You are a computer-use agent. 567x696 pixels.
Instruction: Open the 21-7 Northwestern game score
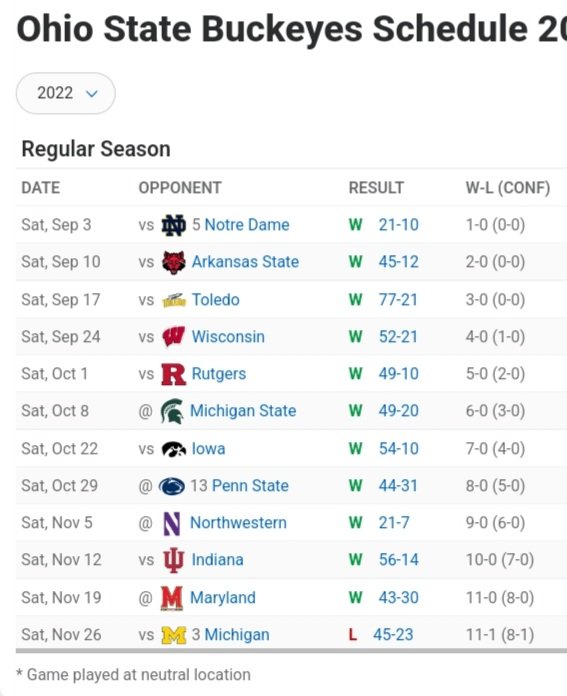coord(394,523)
